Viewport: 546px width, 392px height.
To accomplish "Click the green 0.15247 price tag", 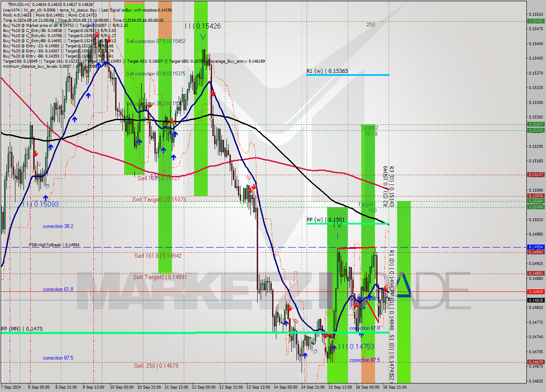I will point(536,124).
